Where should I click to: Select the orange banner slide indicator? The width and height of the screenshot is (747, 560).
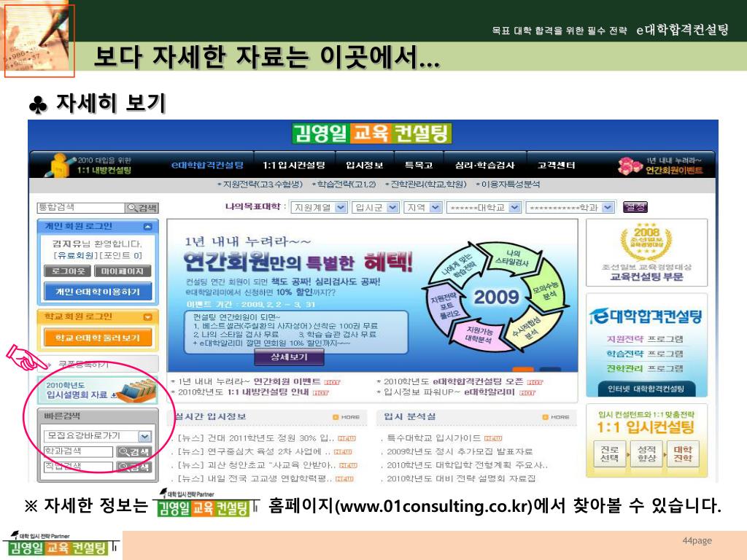point(522,370)
